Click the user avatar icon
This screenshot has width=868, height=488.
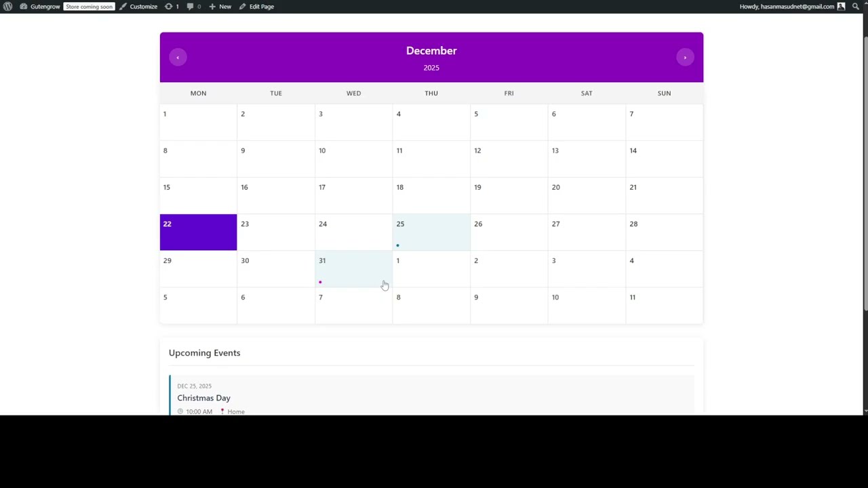point(841,6)
